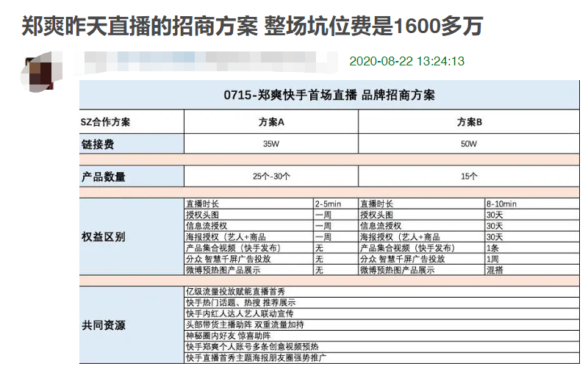Image resolution: width=588 pixels, height=366 pixels.
Task: Select the post timestamp 2020-08-22 13:24:13
Action: pos(406,61)
